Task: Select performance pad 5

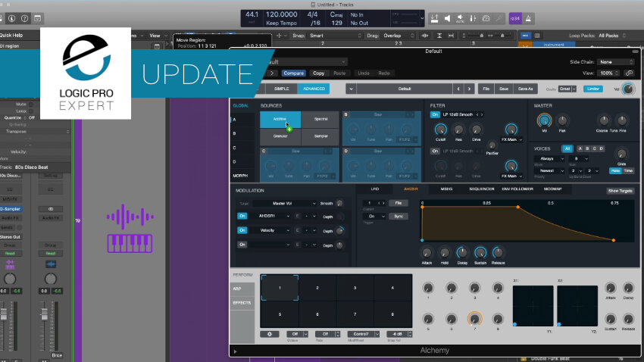Action: click(x=280, y=314)
